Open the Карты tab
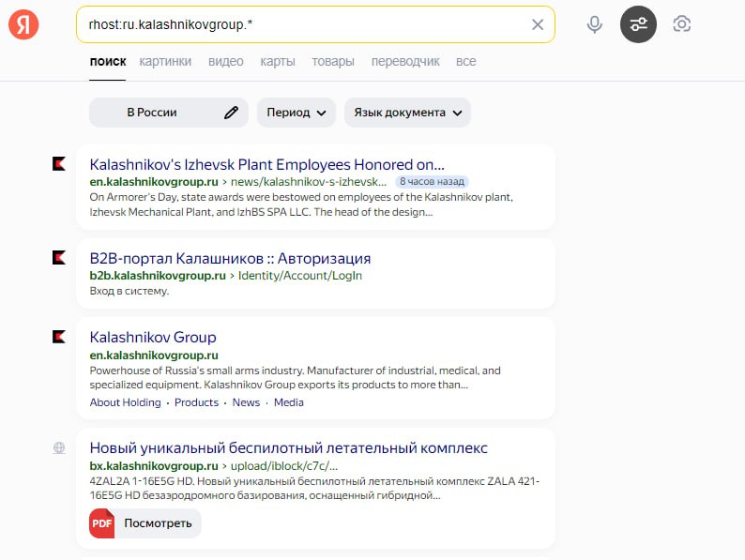 pyautogui.click(x=278, y=62)
